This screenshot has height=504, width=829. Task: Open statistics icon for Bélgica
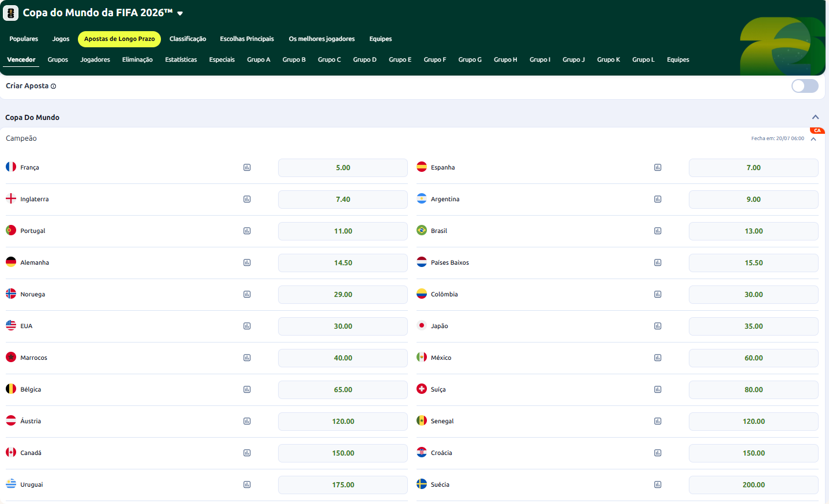click(247, 390)
